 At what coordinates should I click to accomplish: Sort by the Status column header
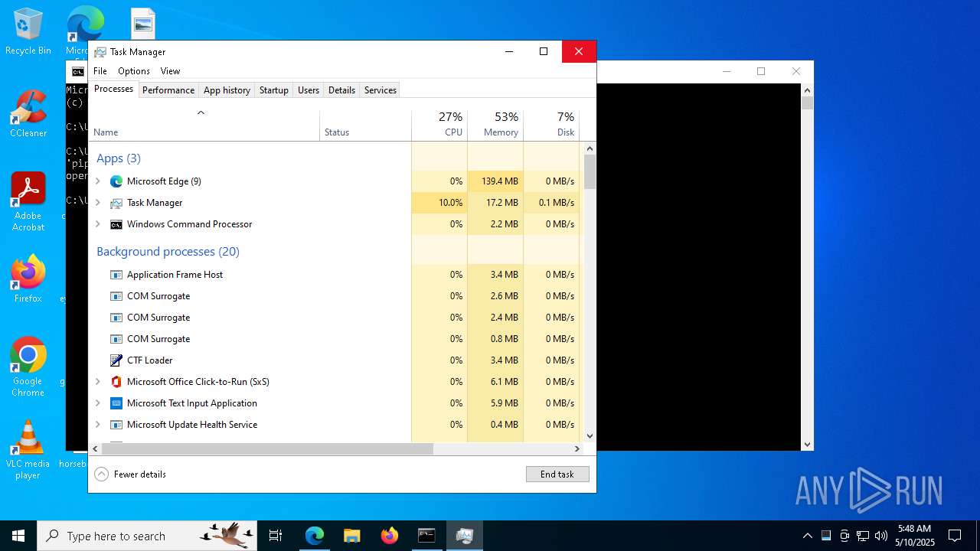pyautogui.click(x=365, y=126)
